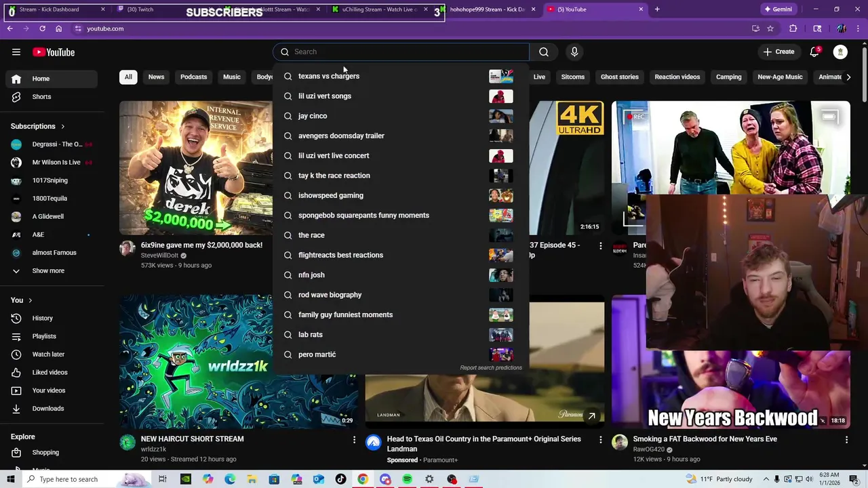Select the Podcasts filter chip

(x=193, y=77)
